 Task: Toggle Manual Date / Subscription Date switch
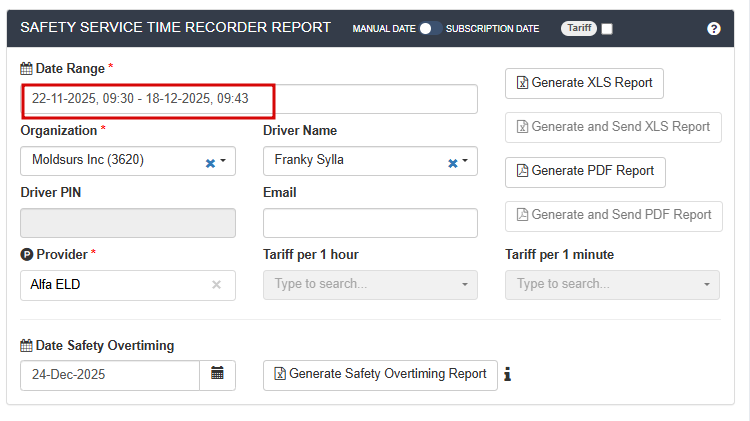coord(430,28)
